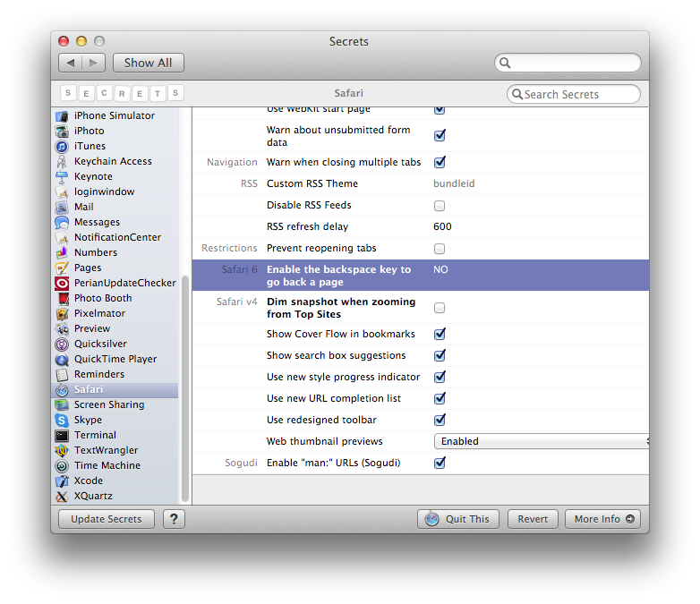Edit the RSS refresh delay value 600
The height and width of the screenshot is (604, 700).
point(442,226)
